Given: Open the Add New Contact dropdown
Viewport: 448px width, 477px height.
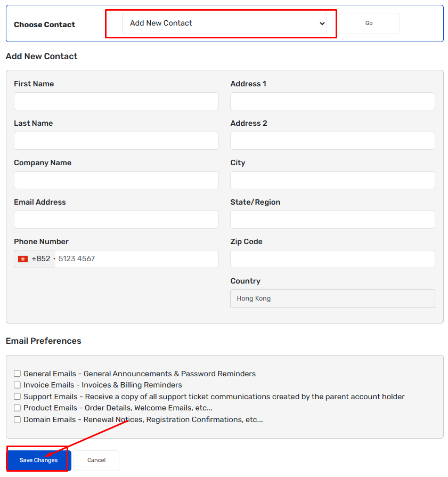Looking at the screenshot, I should tap(224, 23).
